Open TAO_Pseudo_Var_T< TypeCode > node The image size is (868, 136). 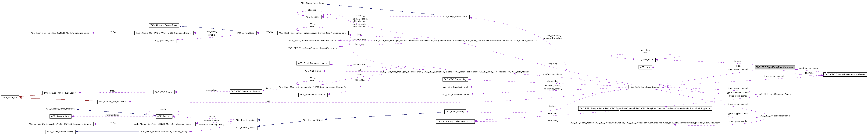(60, 93)
